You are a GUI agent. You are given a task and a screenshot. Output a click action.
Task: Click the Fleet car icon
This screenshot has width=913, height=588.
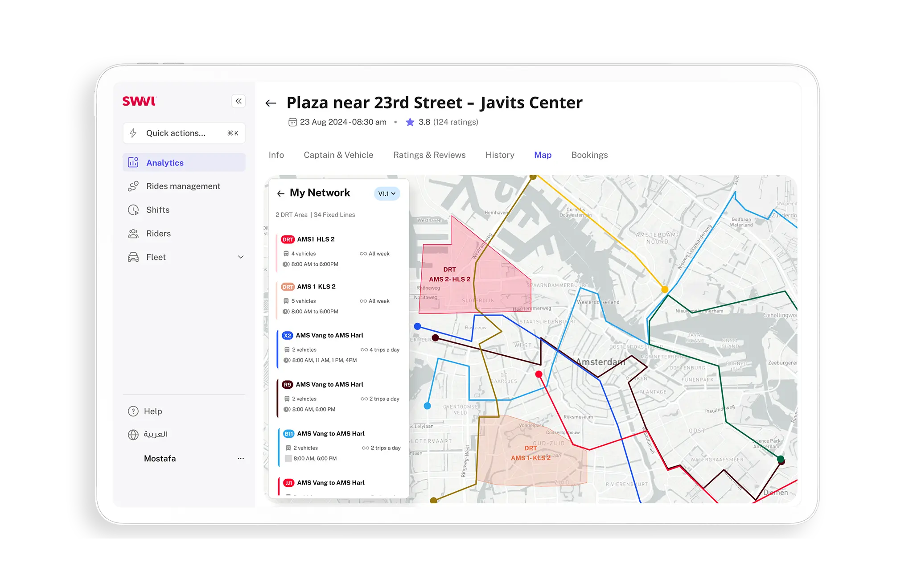[x=133, y=257]
